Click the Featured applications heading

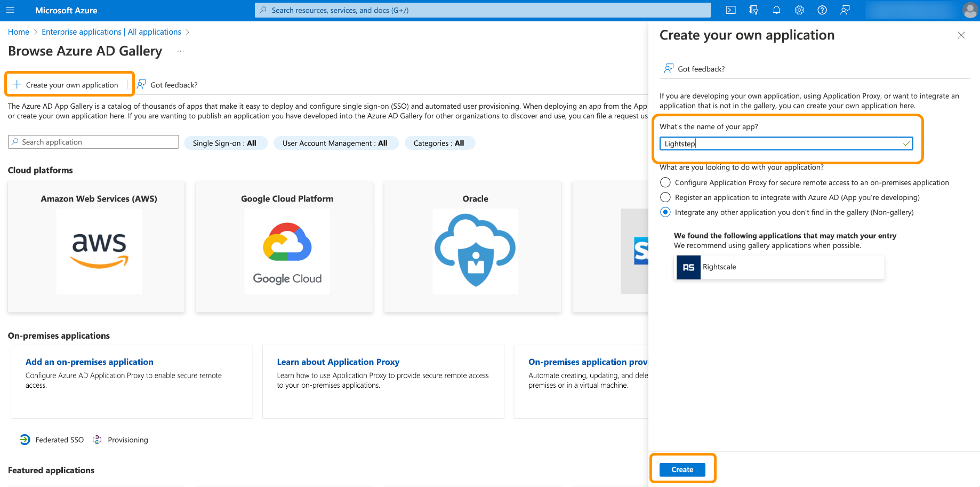click(51, 470)
